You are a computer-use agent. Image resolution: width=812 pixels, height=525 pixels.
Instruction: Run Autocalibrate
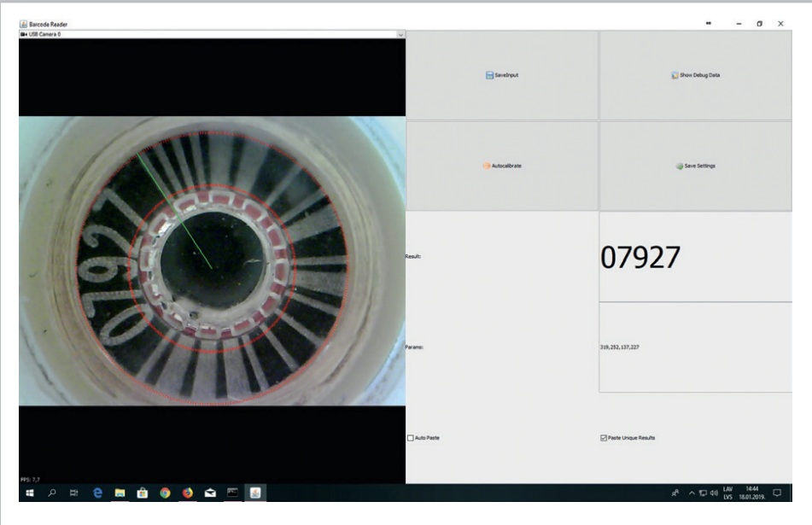click(x=502, y=166)
